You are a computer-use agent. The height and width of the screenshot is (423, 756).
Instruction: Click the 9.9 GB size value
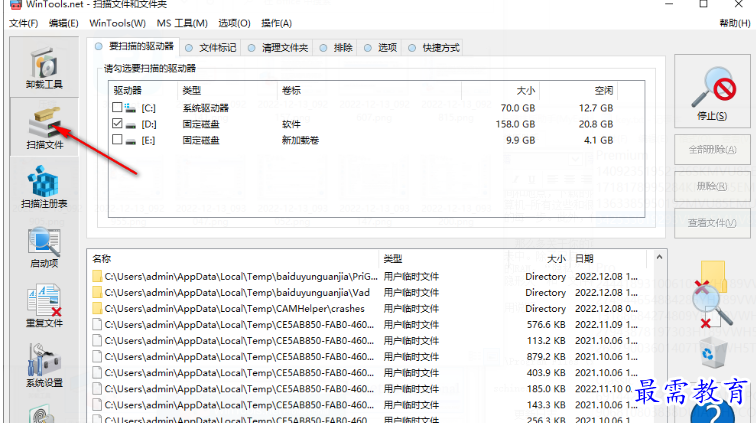point(521,140)
